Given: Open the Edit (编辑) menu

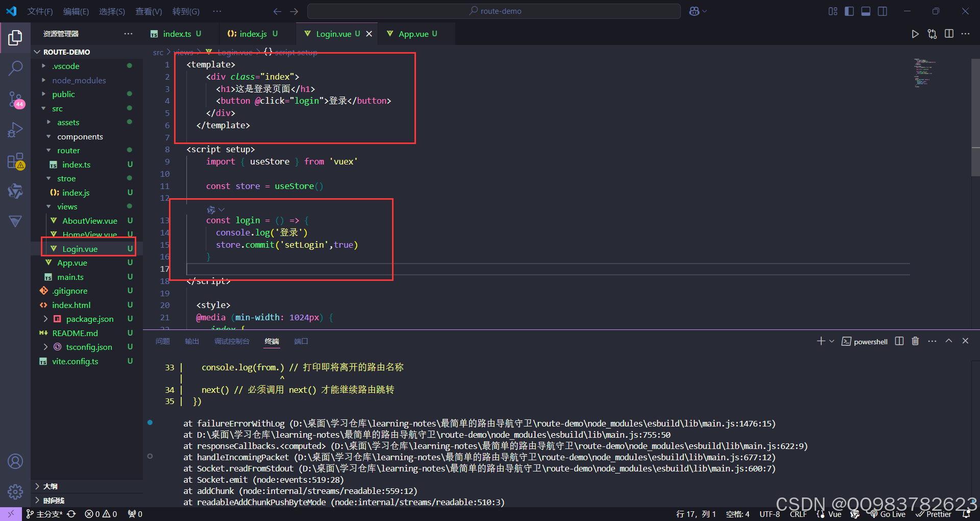Looking at the screenshot, I should [x=76, y=11].
